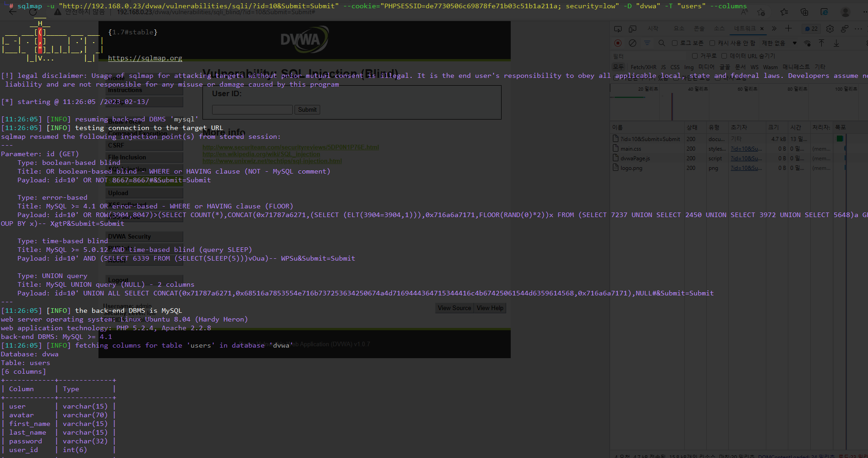This screenshot has width=868, height=458.
Task: Open the securiteam.com reference link
Action: point(290,147)
